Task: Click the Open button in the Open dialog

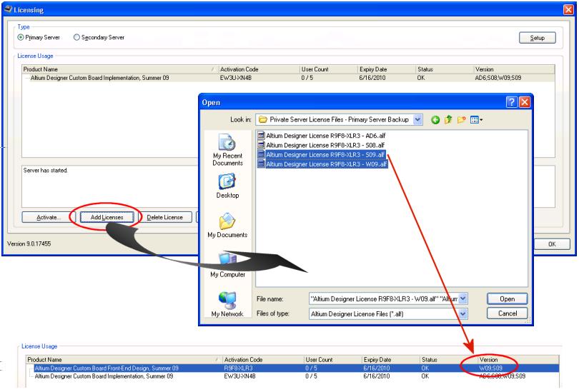Action: pyautogui.click(x=507, y=298)
